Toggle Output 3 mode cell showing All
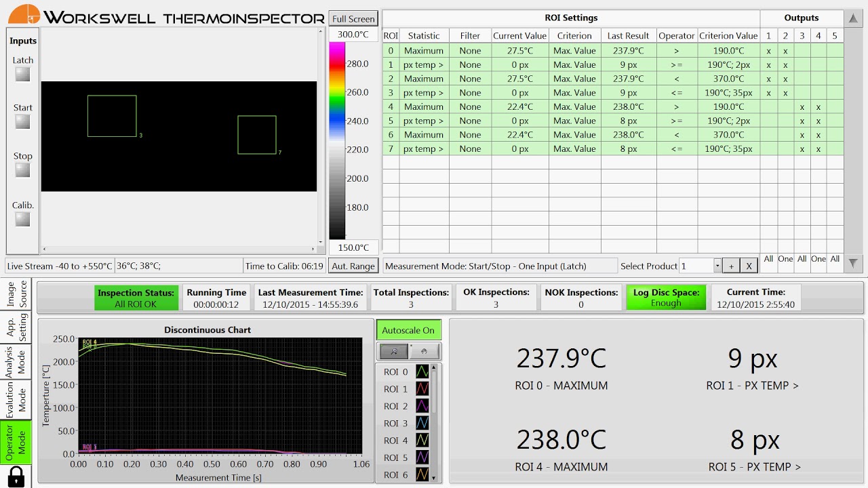 (802, 259)
